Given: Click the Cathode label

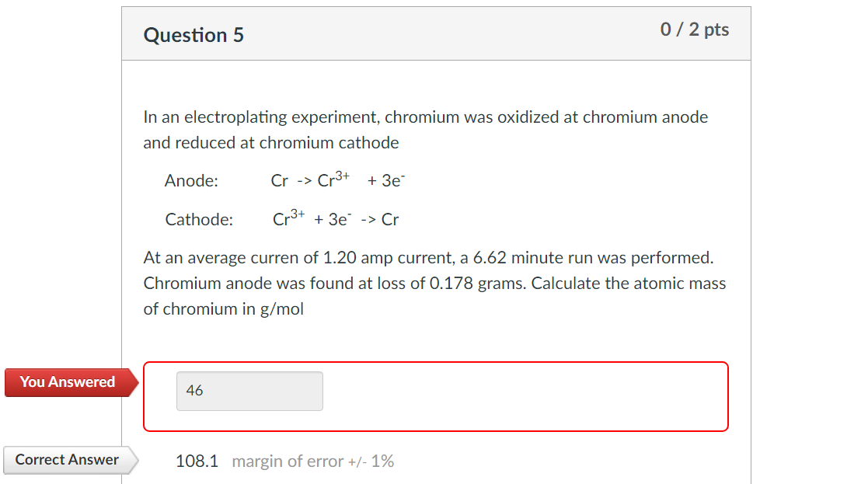Looking at the screenshot, I should pyautogui.click(x=198, y=219).
